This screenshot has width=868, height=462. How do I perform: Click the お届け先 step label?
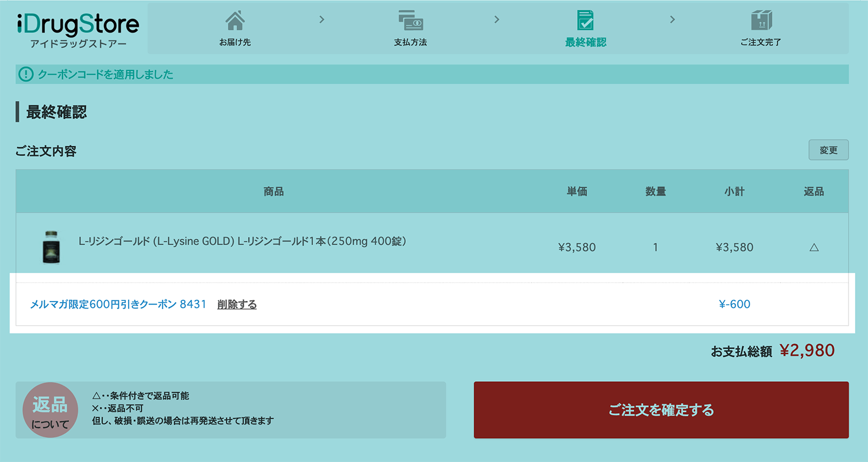(x=235, y=42)
